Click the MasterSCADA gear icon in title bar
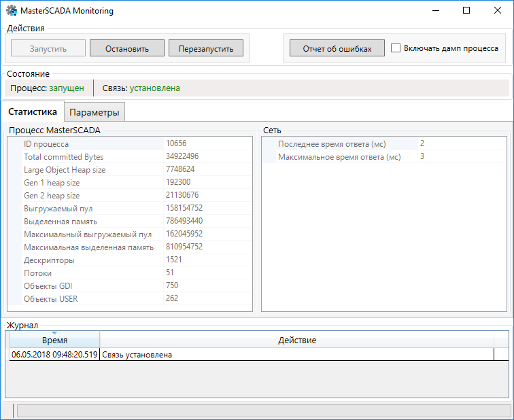The width and height of the screenshot is (514, 420). pos(12,10)
